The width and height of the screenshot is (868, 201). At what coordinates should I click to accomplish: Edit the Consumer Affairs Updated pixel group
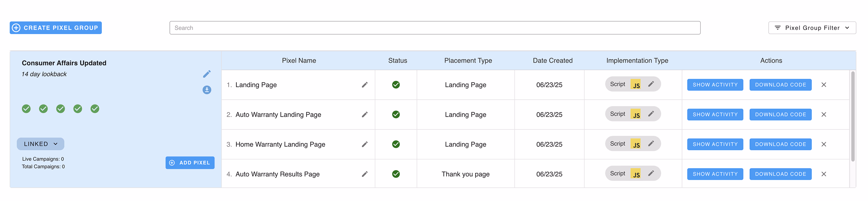tap(207, 74)
